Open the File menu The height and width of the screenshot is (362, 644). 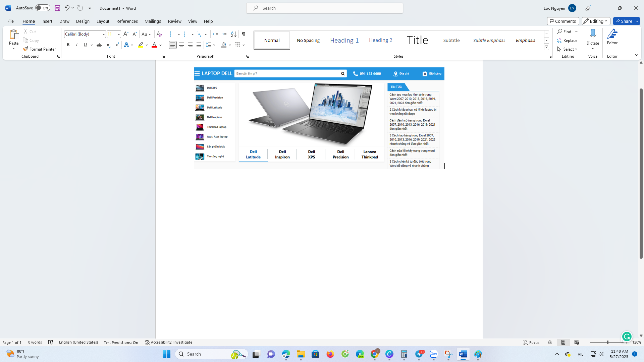[x=10, y=21]
